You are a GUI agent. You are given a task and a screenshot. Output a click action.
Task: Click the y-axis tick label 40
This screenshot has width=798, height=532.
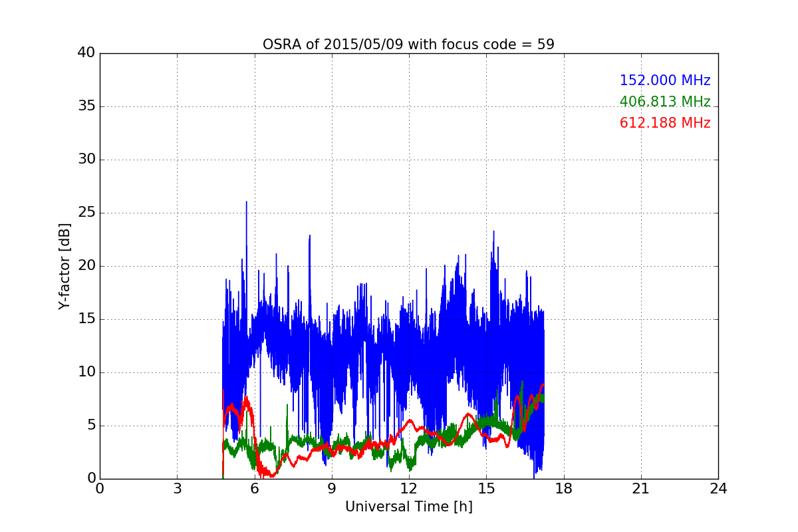pos(86,53)
